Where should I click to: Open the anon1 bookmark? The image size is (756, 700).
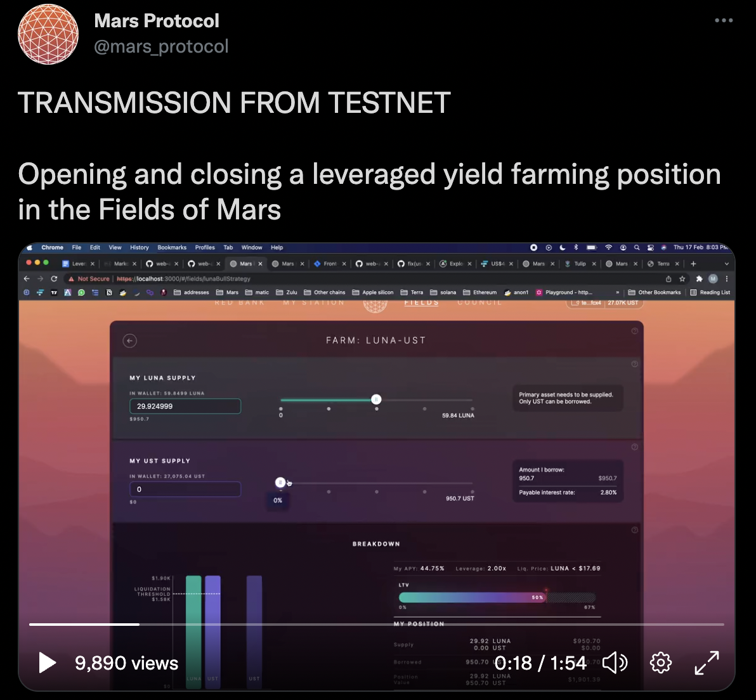[516, 292]
